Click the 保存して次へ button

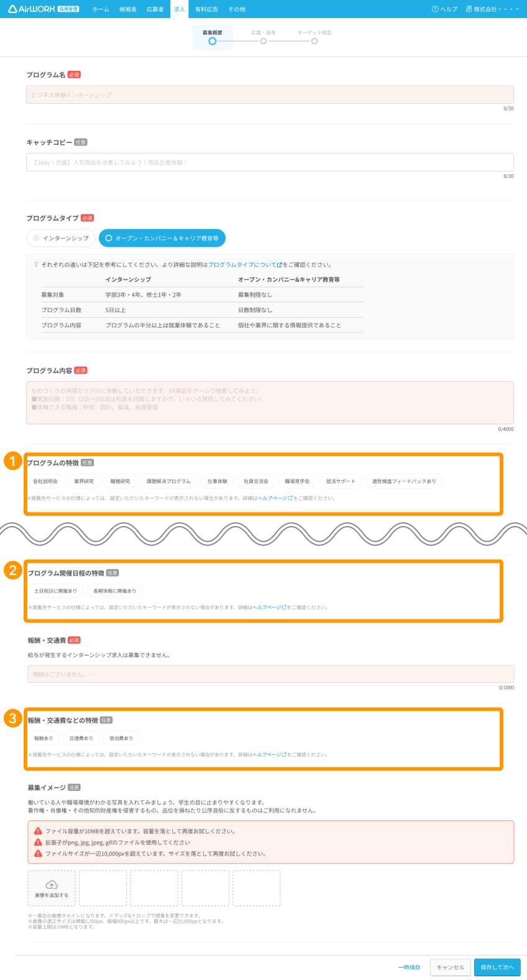point(497,968)
